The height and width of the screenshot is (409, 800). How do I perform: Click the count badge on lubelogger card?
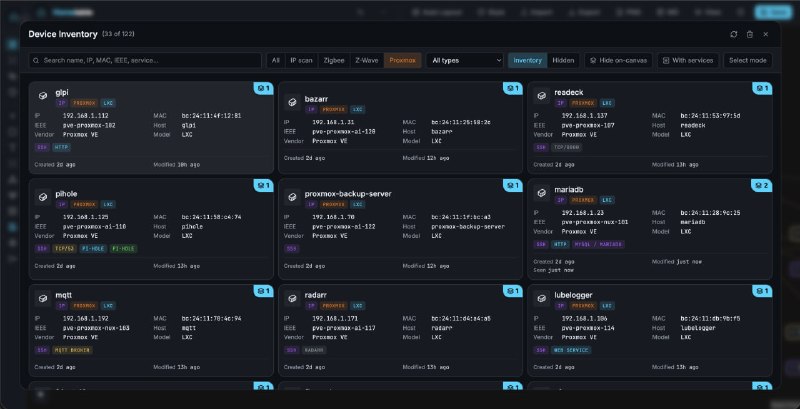pyautogui.click(x=762, y=291)
